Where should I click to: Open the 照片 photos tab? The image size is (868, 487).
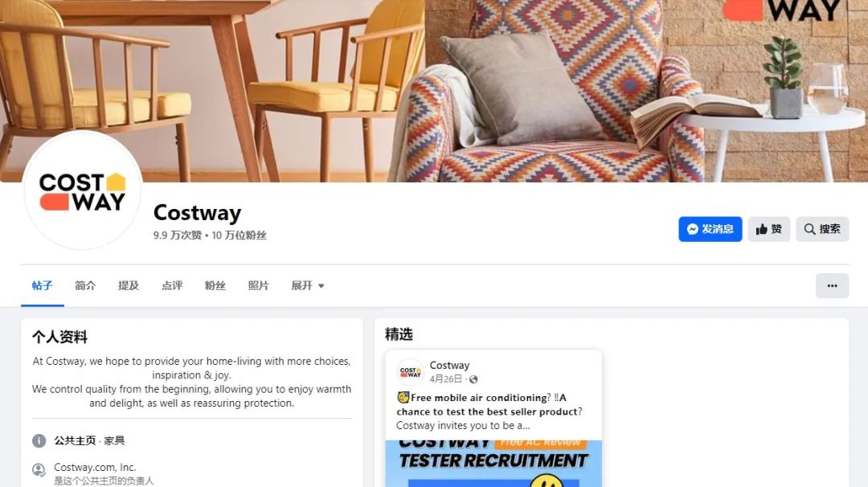click(258, 285)
